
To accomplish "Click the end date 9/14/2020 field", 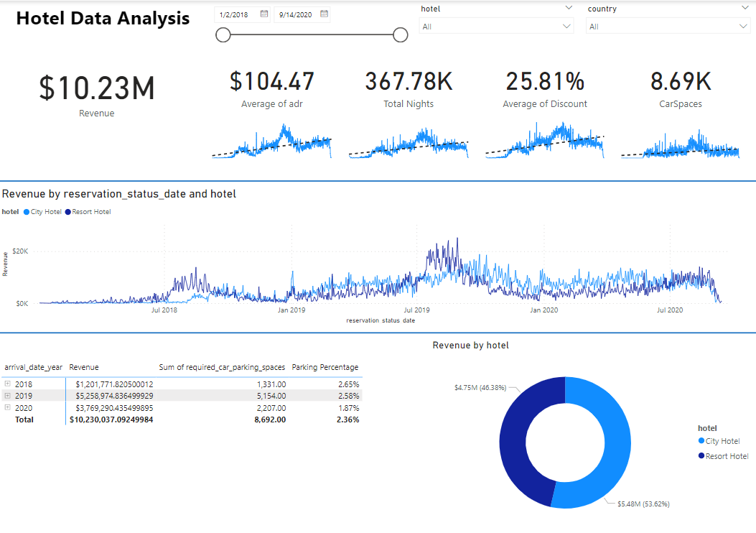I will (x=295, y=14).
